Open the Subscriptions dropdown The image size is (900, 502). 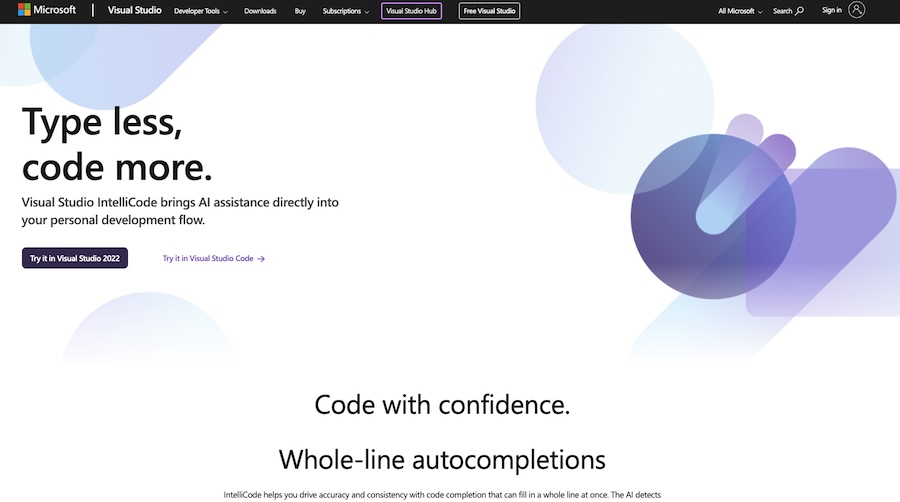[x=346, y=11]
